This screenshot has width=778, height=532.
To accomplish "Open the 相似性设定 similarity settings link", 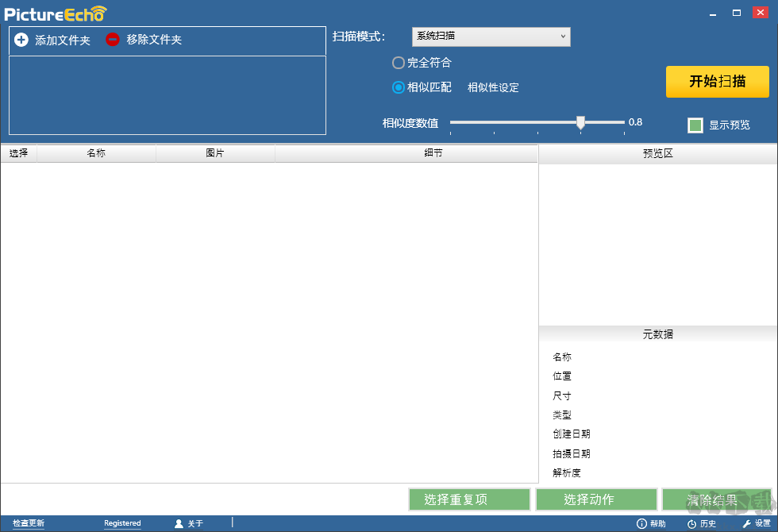I will (x=493, y=87).
